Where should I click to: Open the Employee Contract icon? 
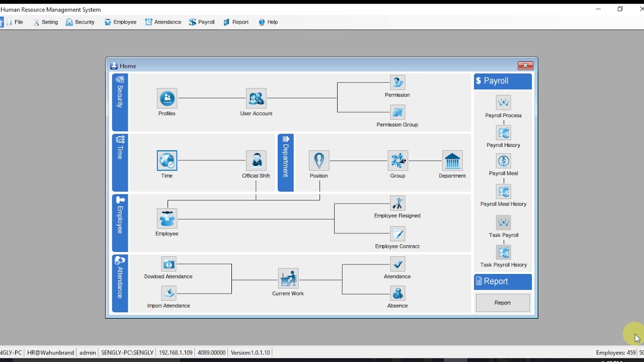point(397,234)
